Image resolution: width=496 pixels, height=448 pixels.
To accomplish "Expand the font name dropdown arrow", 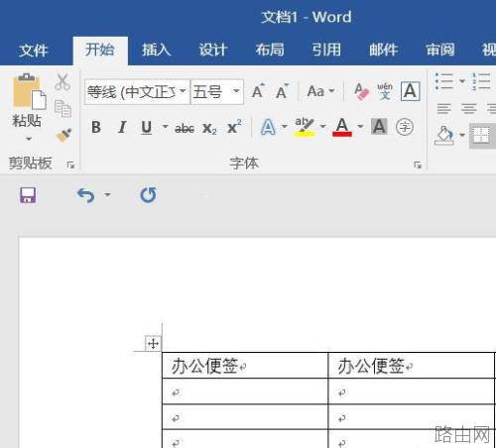I will pyautogui.click(x=183, y=91).
